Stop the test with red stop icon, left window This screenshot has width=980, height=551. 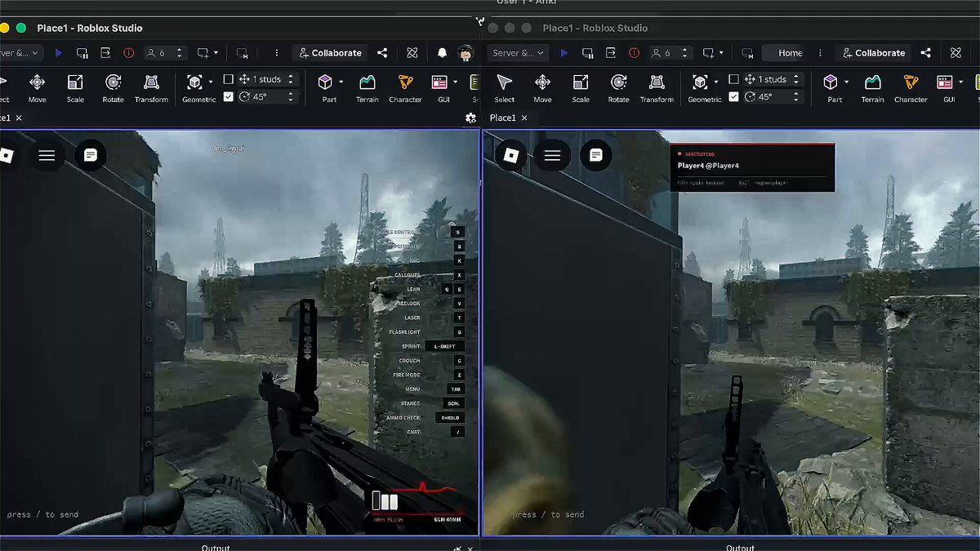128,53
